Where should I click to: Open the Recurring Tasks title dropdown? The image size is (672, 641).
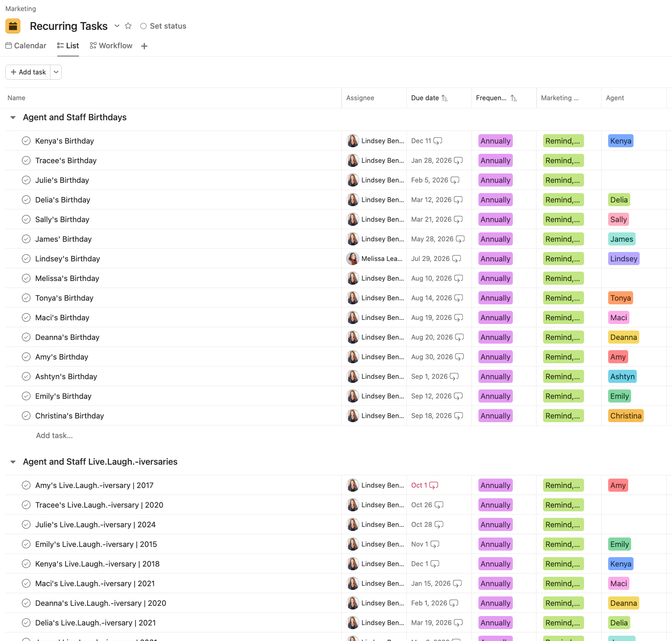tap(117, 26)
